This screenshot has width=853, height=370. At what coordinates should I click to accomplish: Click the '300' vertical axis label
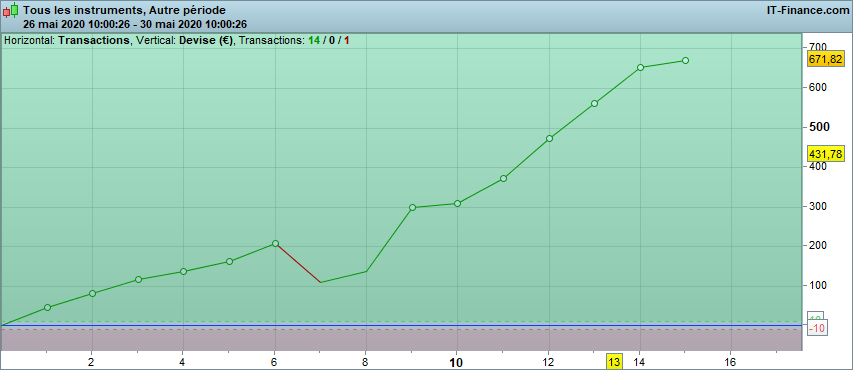tap(818, 206)
